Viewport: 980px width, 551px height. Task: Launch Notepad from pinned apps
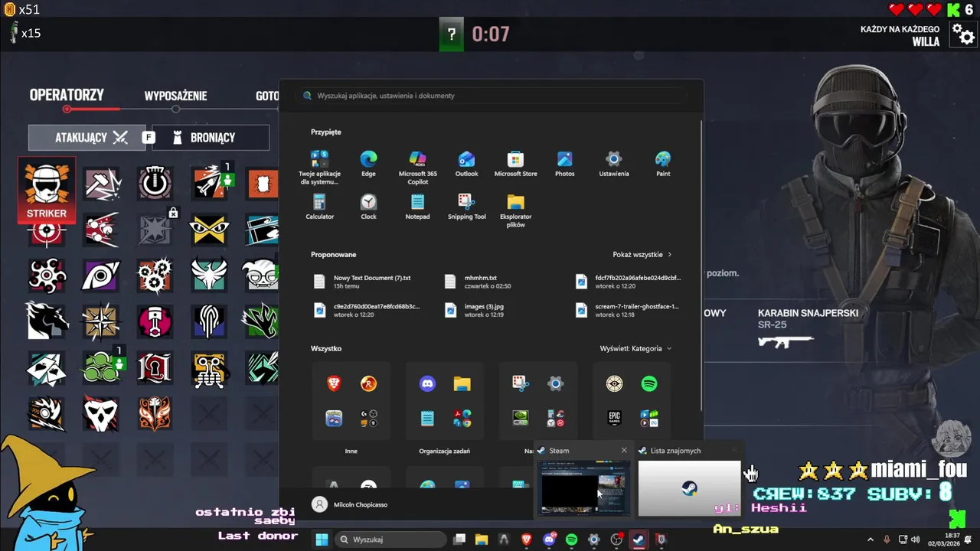417,207
